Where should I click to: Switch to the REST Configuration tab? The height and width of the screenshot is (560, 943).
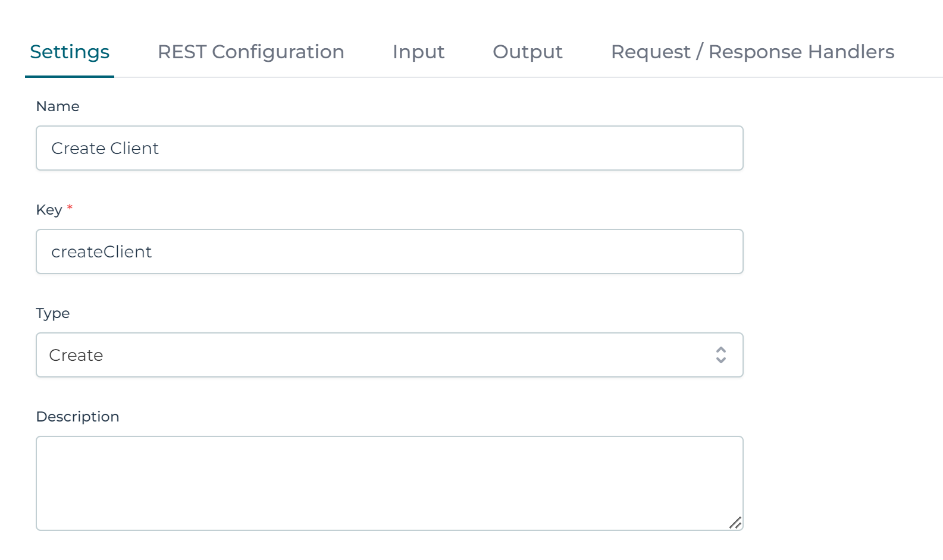click(250, 52)
